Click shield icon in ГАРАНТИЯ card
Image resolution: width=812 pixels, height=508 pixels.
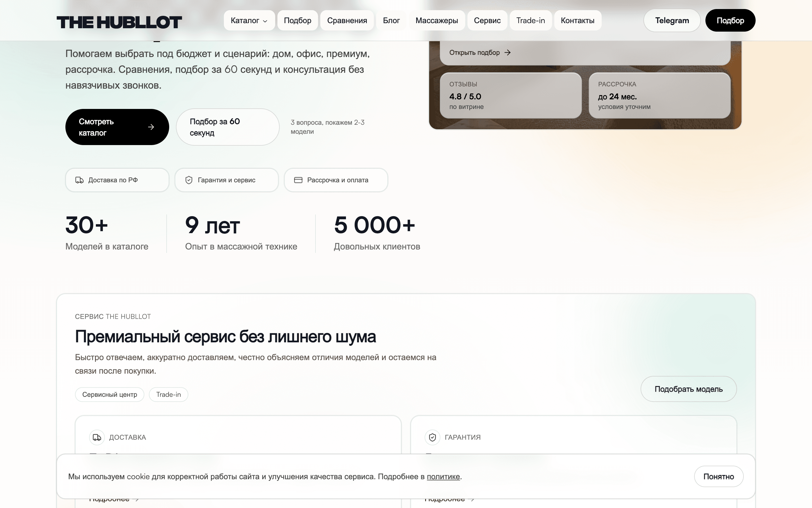coord(433,437)
